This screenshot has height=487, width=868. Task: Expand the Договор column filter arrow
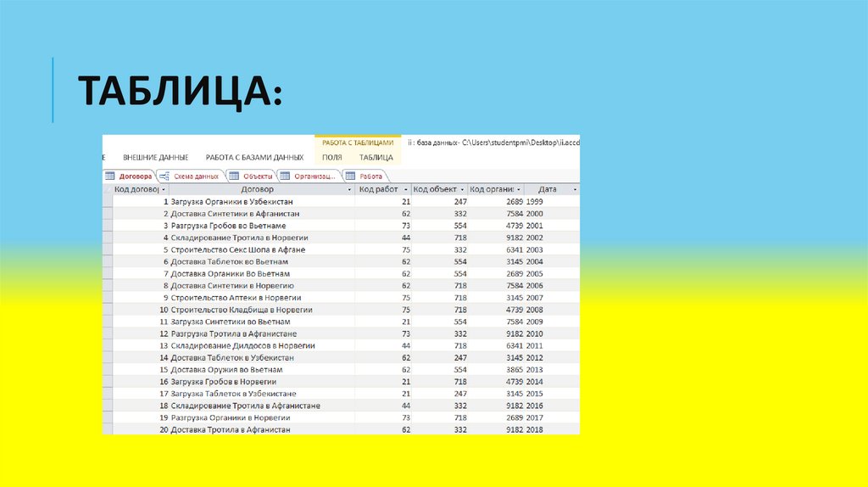pos(349,190)
